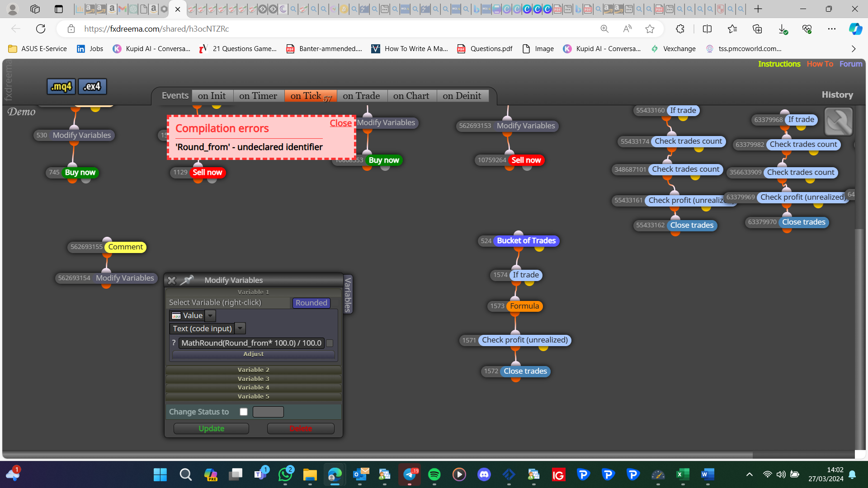The width and height of the screenshot is (868, 488).
Task: Select the Bucket of Trades block
Action: tap(526, 241)
